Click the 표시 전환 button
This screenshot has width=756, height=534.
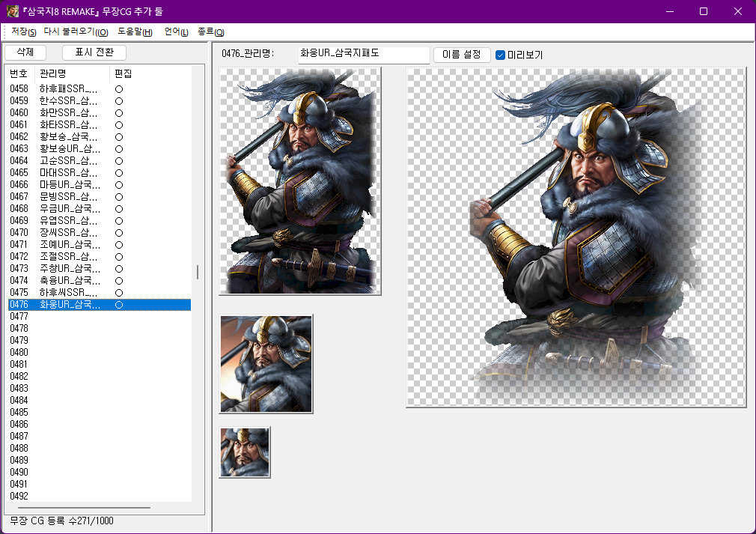(94, 52)
